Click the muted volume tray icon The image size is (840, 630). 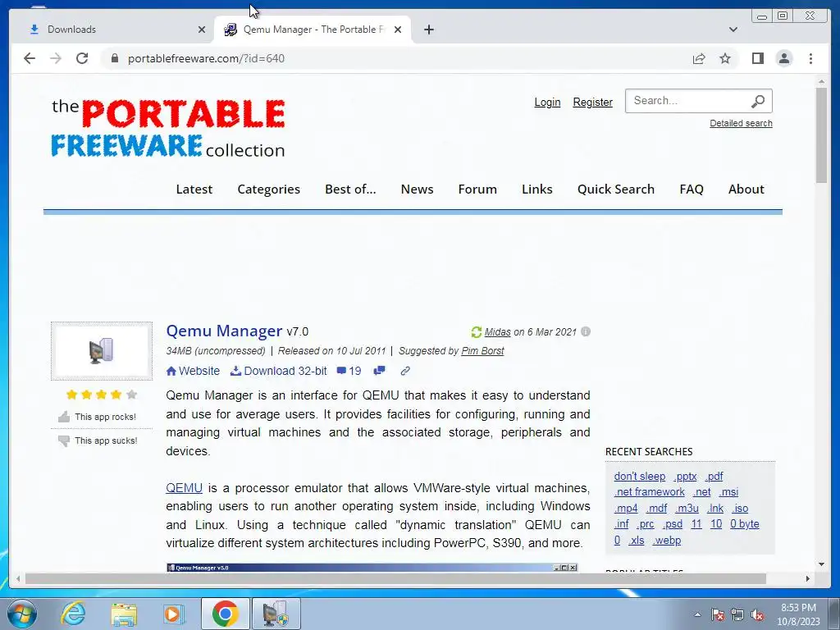point(757,615)
